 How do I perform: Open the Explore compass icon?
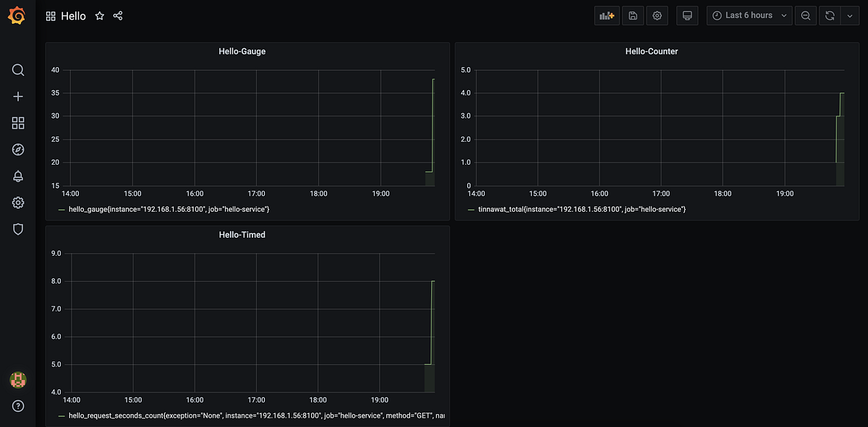tap(17, 150)
